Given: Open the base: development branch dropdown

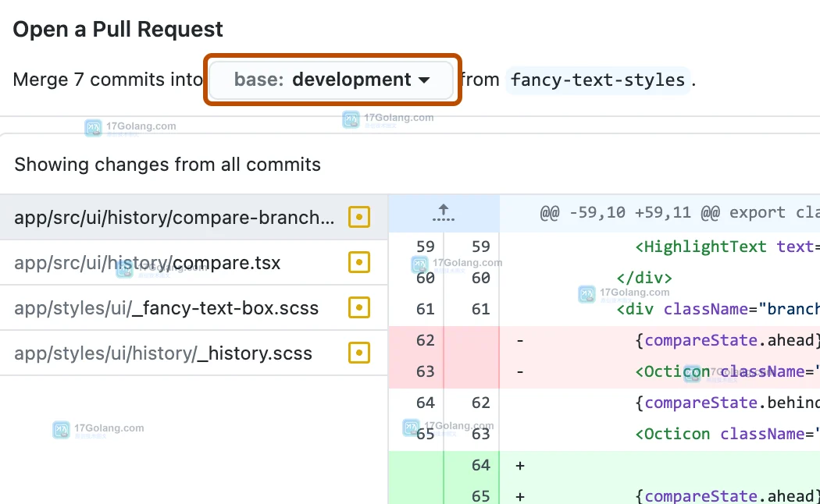Looking at the screenshot, I should click(x=331, y=80).
